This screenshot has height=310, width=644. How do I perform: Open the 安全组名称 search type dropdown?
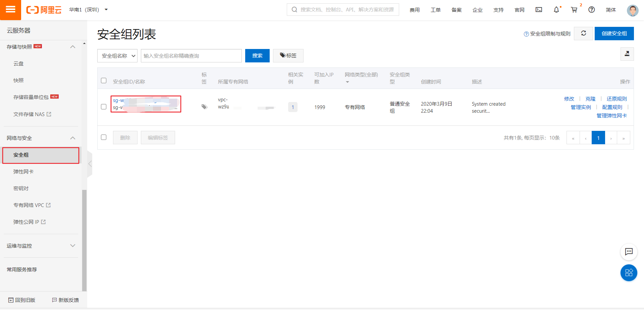(117, 56)
